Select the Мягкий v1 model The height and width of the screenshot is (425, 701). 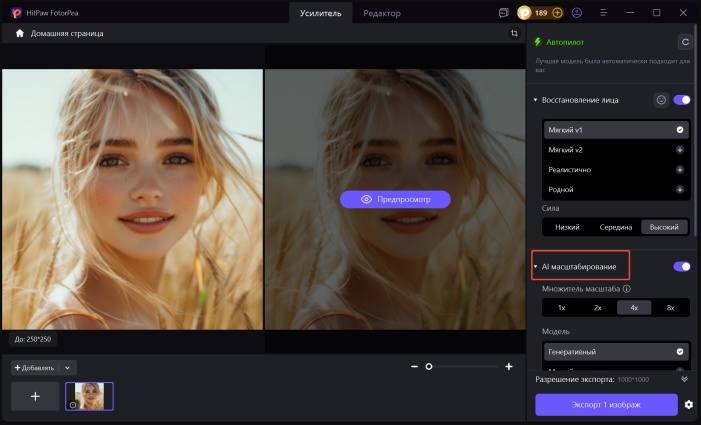pyautogui.click(x=616, y=130)
